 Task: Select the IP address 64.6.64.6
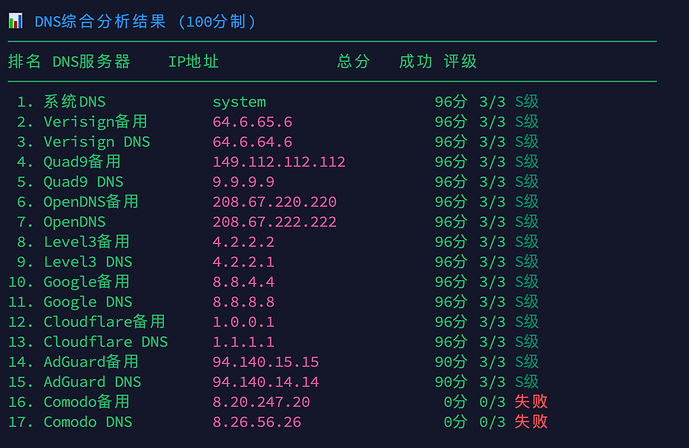click(x=253, y=142)
